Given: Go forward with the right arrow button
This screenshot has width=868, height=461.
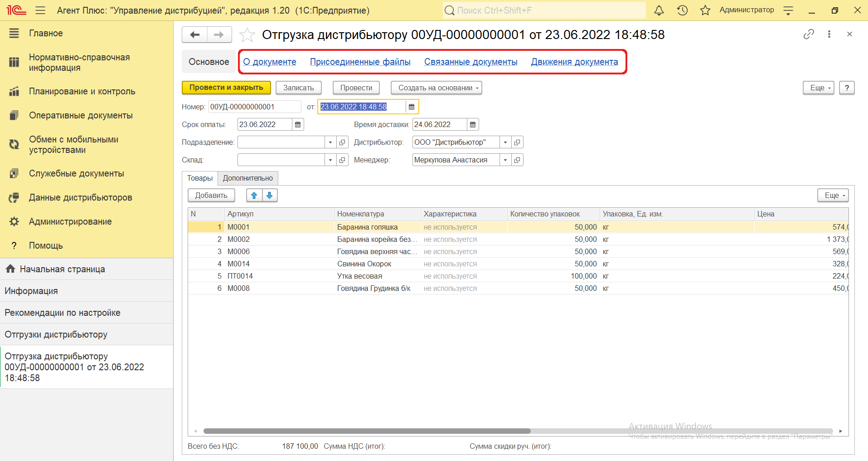Looking at the screenshot, I should pyautogui.click(x=219, y=34).
